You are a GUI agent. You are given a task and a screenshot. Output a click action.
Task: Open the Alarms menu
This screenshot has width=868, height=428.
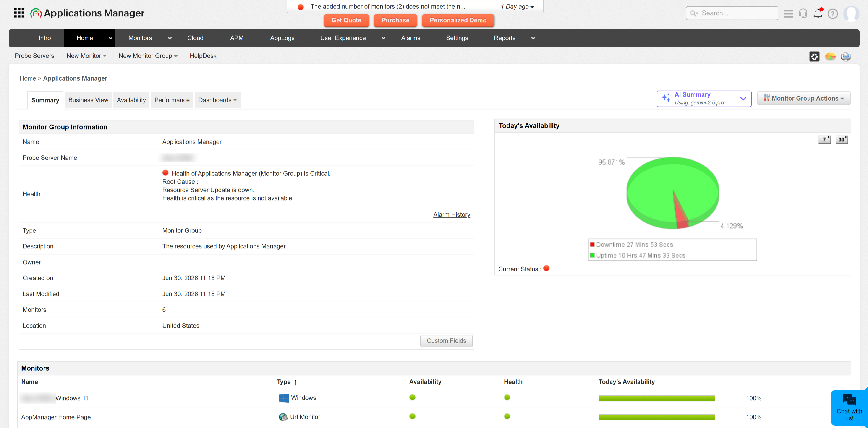coord(410,38)
